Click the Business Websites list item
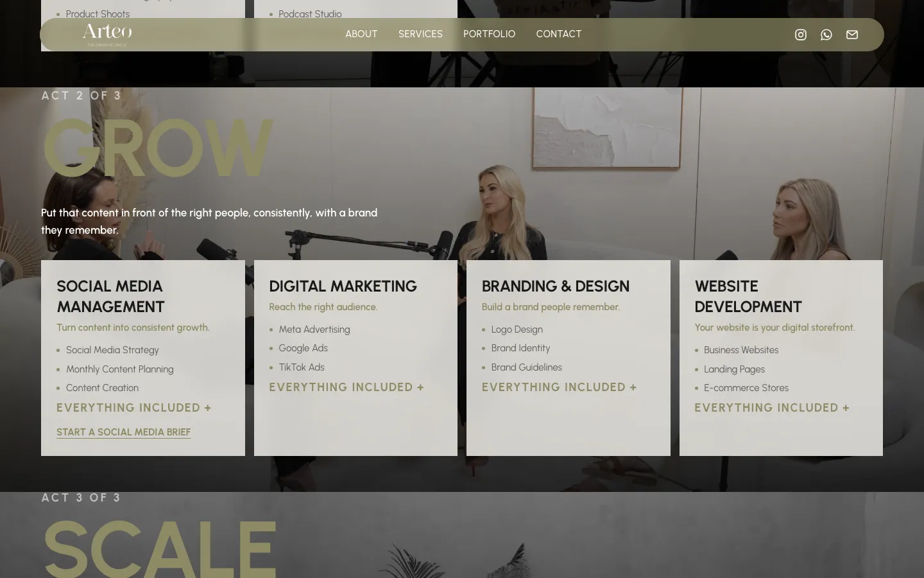The image size is (924, 578). click(741, 350)
